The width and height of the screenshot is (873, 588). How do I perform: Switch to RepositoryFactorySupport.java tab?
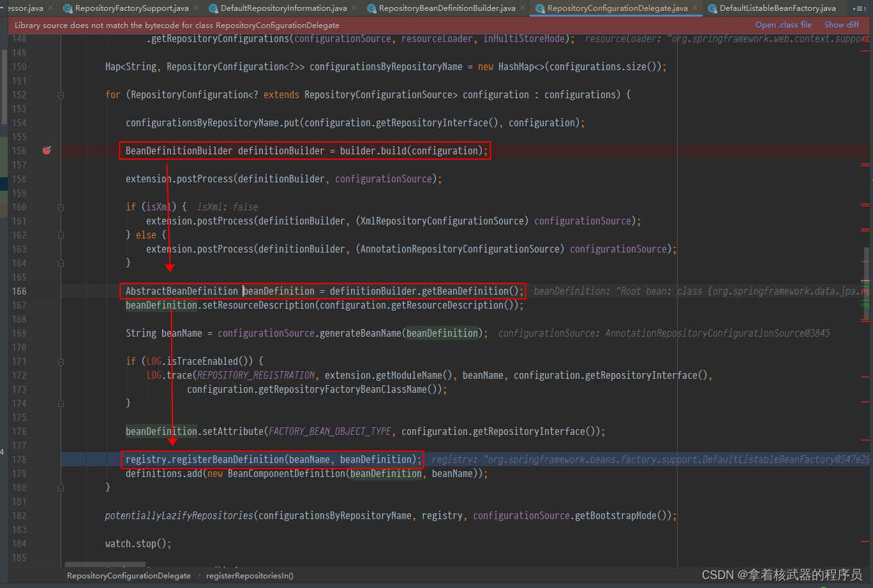(x=131, y=8)
